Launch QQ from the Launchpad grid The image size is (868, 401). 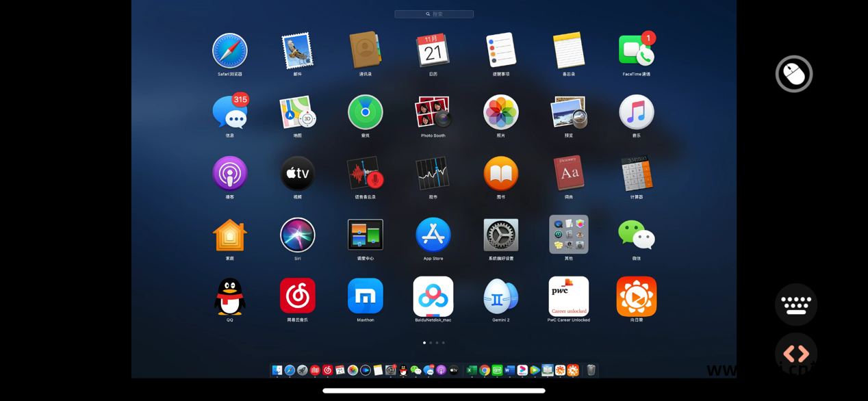click(x=230, y=296)
